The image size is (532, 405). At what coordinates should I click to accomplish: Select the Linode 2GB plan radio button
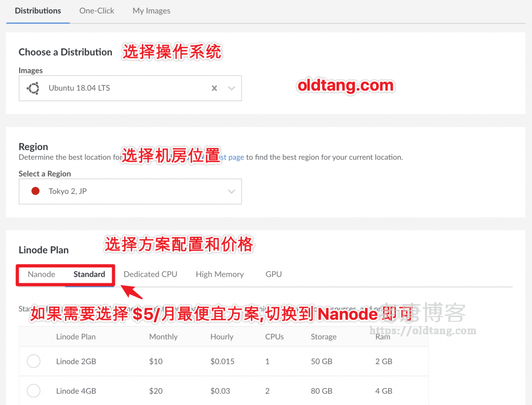pyautogui.click(x=34, y=361)
